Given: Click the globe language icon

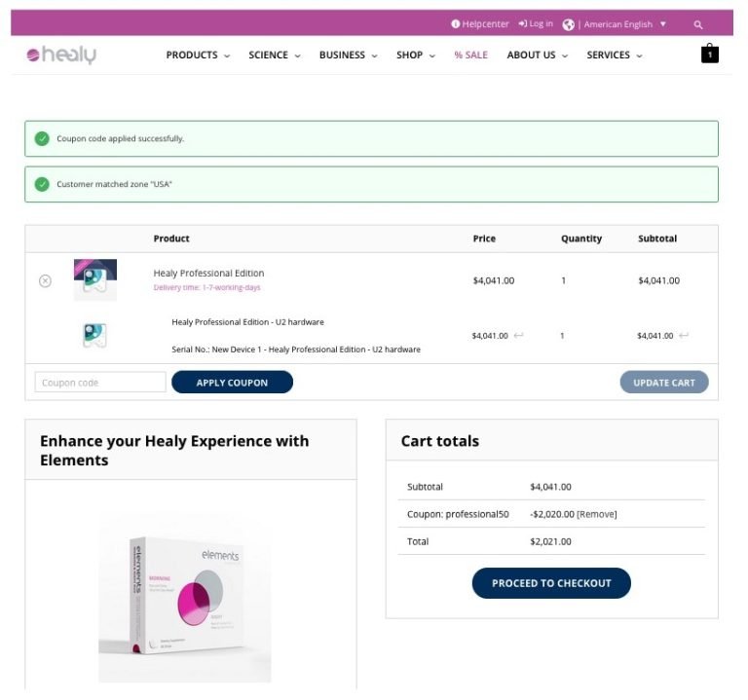Looking at the screenshot, I should [568, 24].
